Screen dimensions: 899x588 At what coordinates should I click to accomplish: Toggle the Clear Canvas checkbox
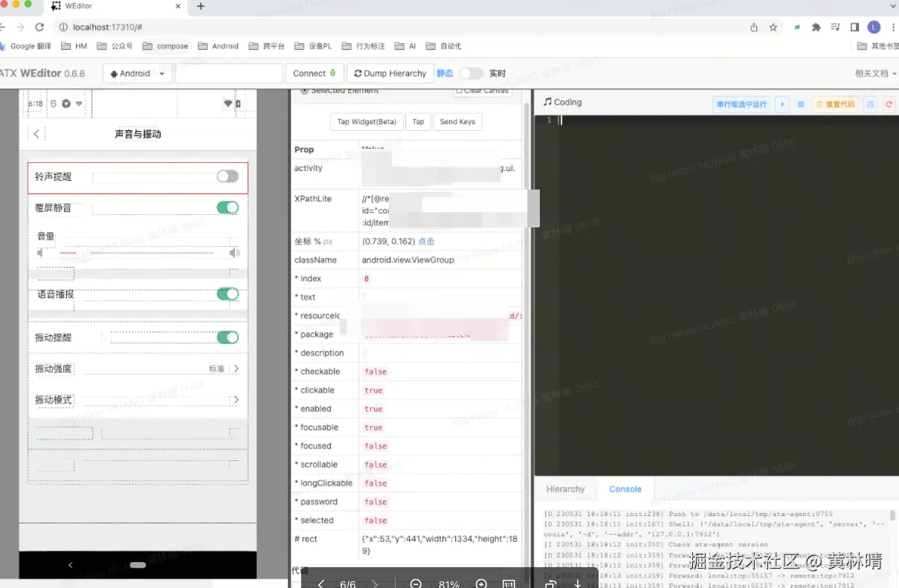[x=459, y=91]
